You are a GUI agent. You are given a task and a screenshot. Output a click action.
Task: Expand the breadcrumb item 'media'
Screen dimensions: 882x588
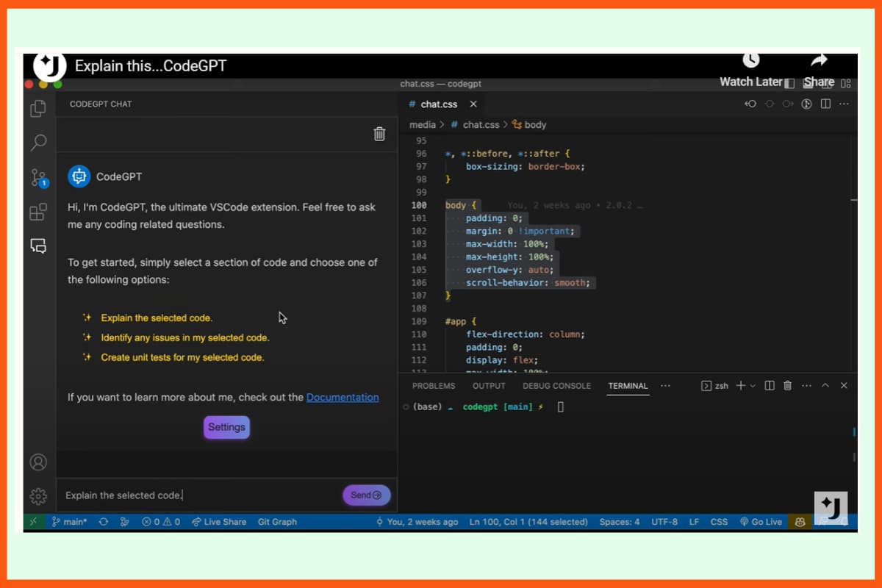click(423, 124)
